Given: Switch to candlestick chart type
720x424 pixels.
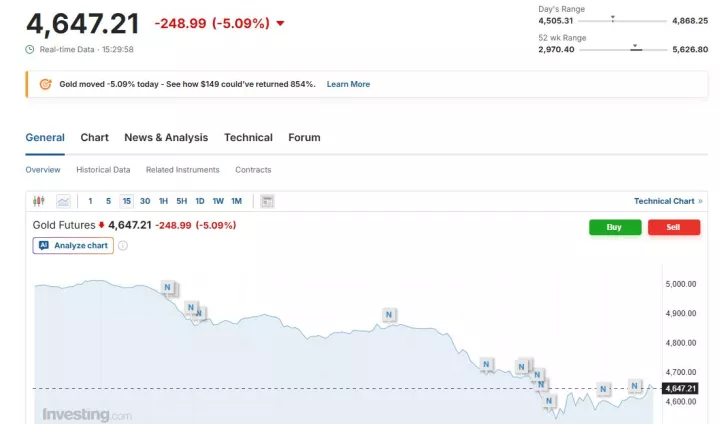Looking at the screenshot, I should [x=39, y=201].
